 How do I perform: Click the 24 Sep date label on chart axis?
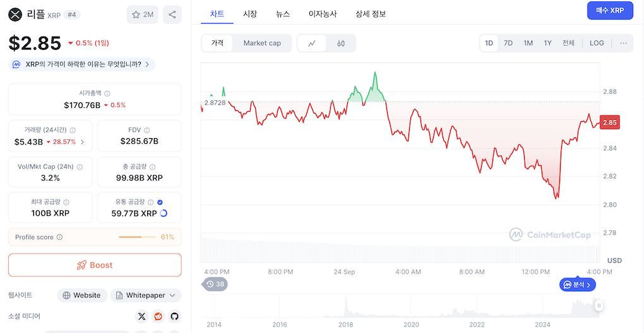344,272
